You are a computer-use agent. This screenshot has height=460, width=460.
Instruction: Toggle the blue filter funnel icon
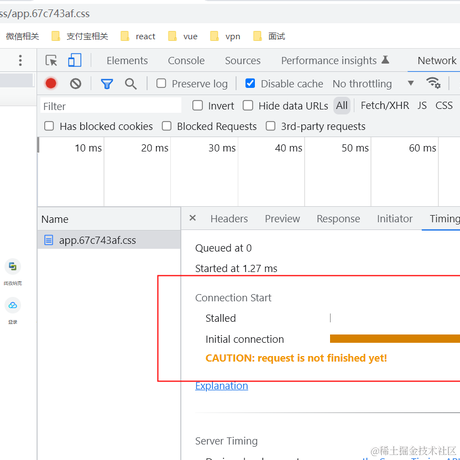[x=107, y=84]
